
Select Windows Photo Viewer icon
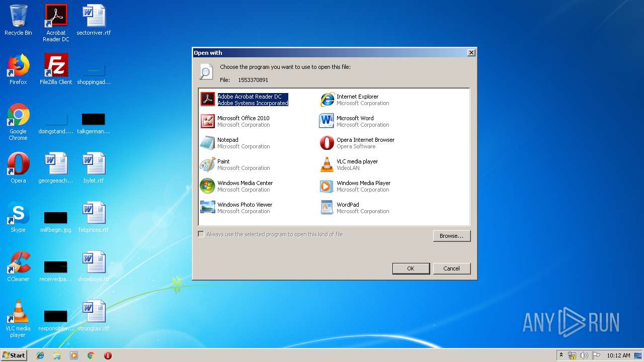click(208, 208)
